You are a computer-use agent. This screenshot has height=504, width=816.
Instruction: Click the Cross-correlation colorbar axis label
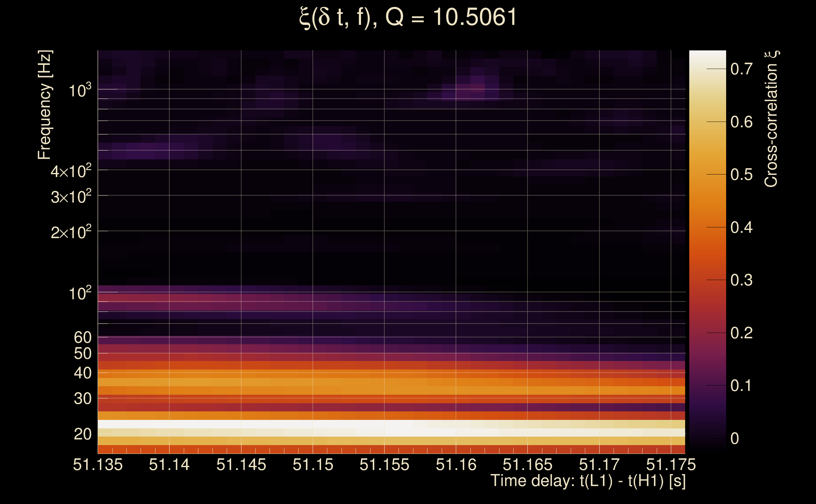[x=771, y=119]
